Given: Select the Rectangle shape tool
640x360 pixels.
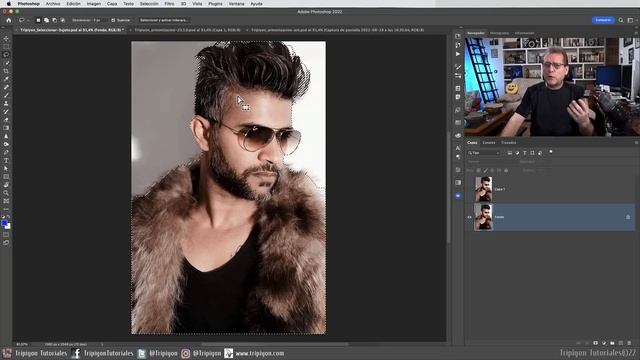Looking at the screenshot, I should coord(6,177).
